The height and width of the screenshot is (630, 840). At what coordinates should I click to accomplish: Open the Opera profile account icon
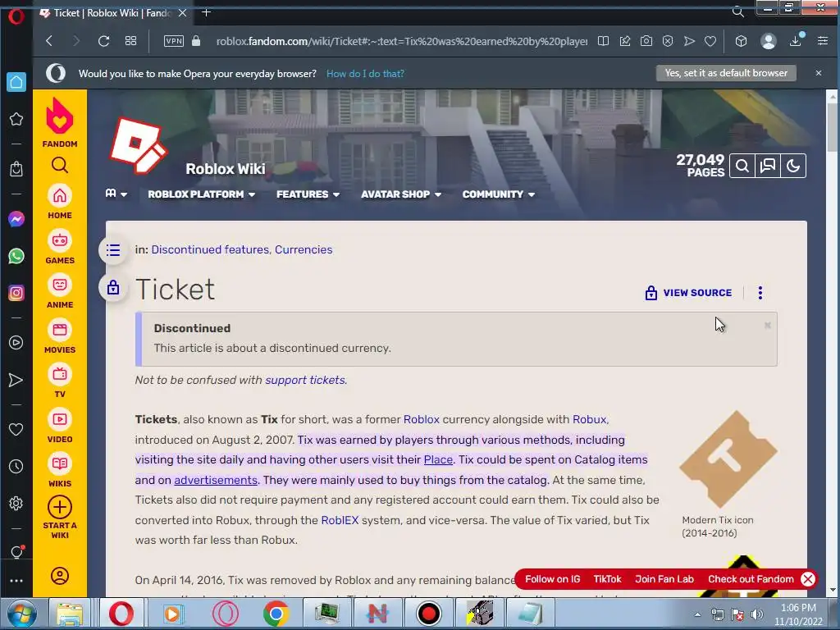[x=768, y=41]
